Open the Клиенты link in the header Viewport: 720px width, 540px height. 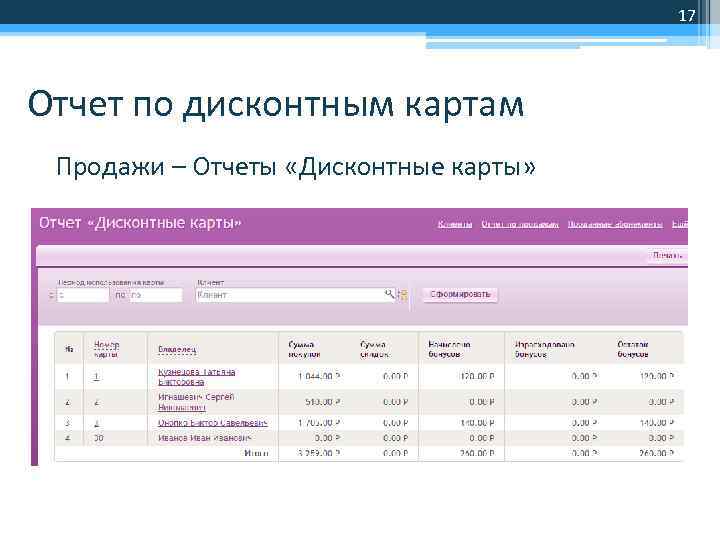455,224
